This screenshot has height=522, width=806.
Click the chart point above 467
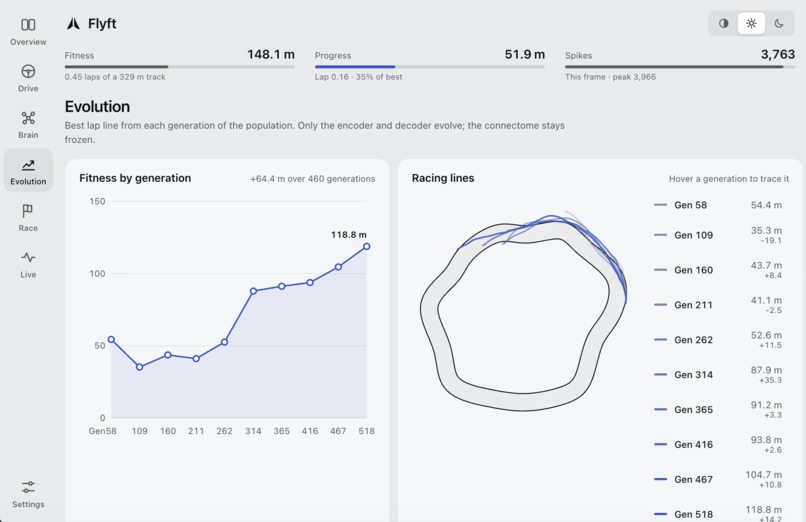tap(338, 267)
